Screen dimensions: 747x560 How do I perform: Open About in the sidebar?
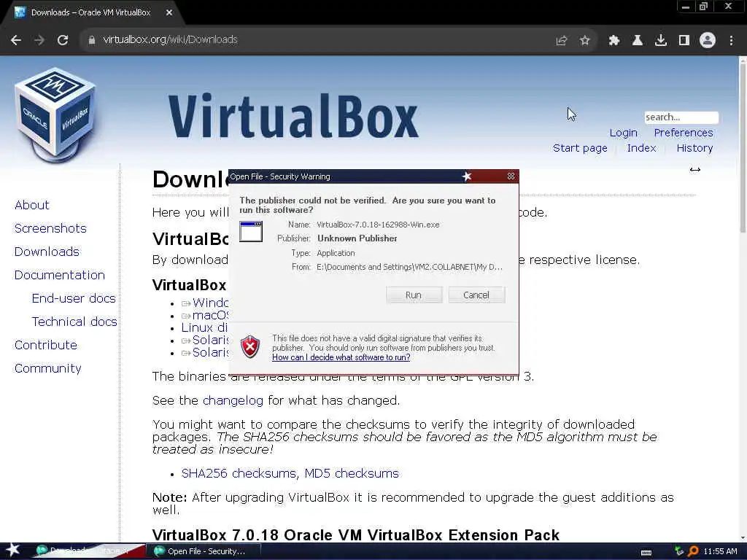32,205
